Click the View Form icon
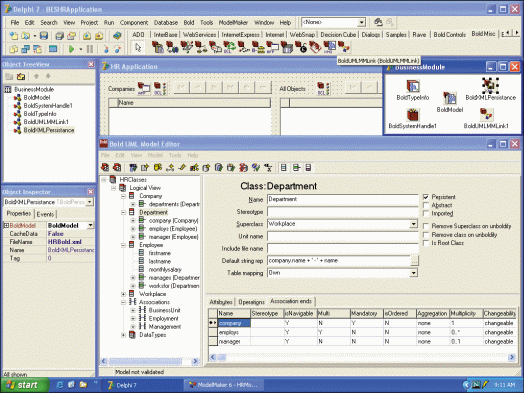Image resolution: width=524 pixels, height=393 pixels. point(25,49)
